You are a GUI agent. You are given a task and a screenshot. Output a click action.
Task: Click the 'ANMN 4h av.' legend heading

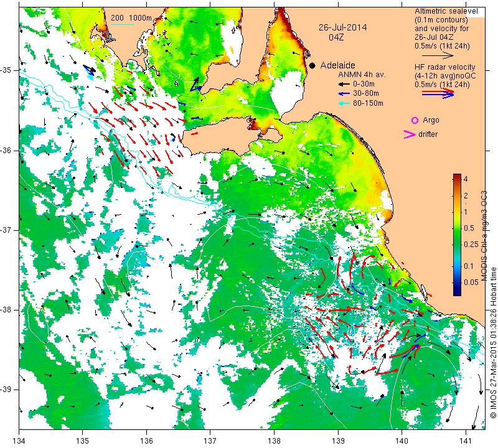click(x=362, y=75)
